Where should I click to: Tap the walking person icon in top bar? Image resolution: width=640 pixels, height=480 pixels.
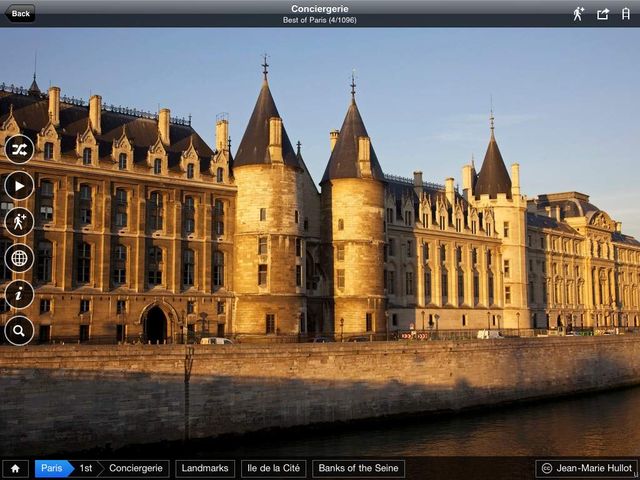tap(578, 13)
